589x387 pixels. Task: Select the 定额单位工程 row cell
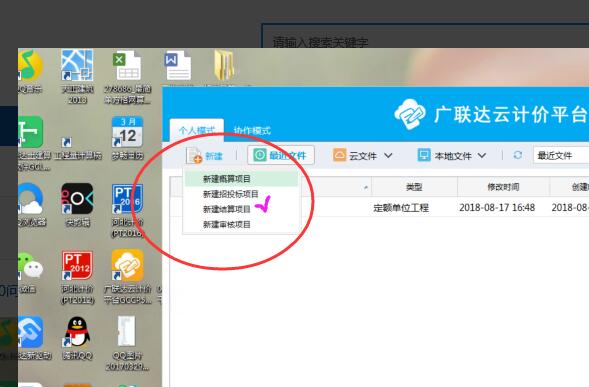pyautogui.click(x=401, y=207)
